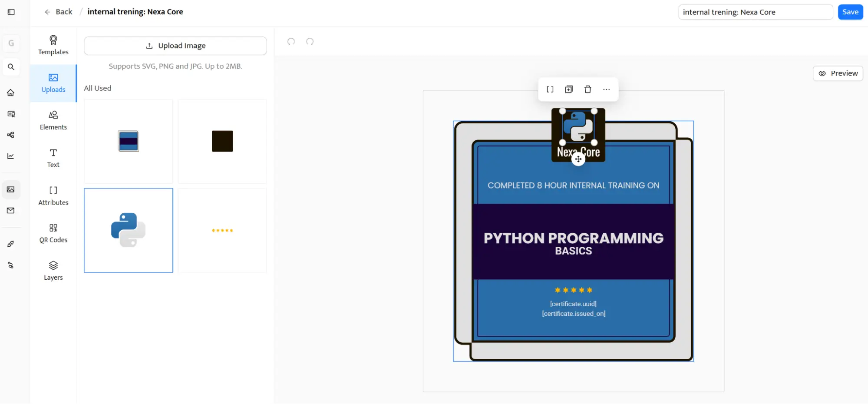Open the G workspace avatar
This screenshot has height=404, width=868.
click(x=11, y=43)
